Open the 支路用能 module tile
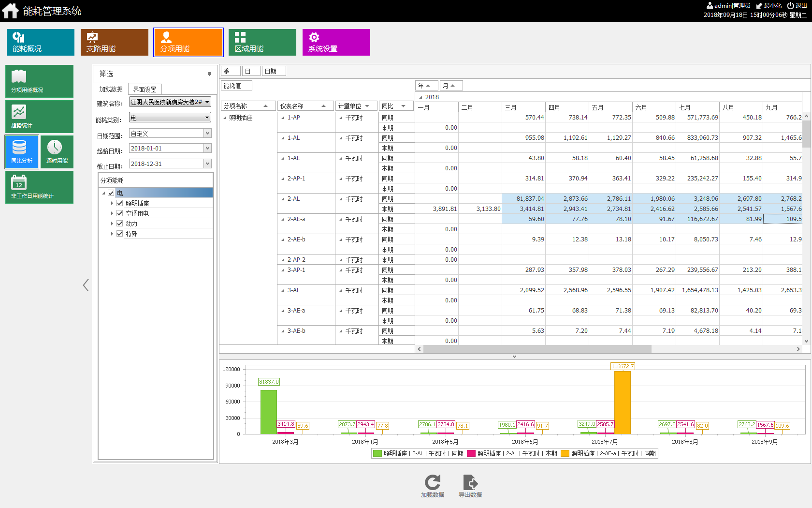812x508 pixels. coord(115,42)
